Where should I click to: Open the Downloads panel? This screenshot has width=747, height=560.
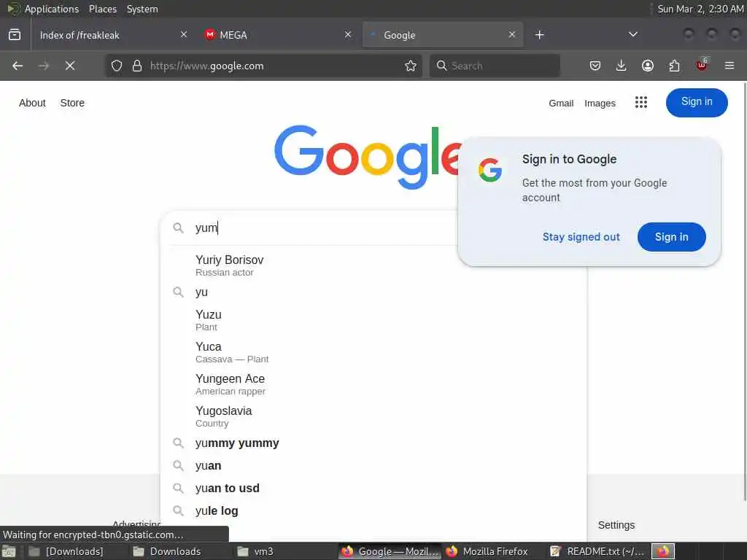622,66
